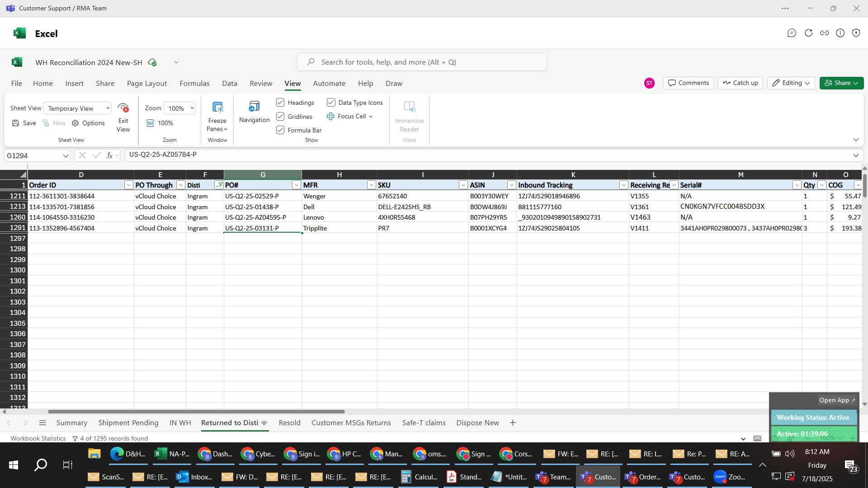The height and width of the screenshot is (488, 868).
Task: Open the Order ID filter dropdown
Action: point(129,185)
